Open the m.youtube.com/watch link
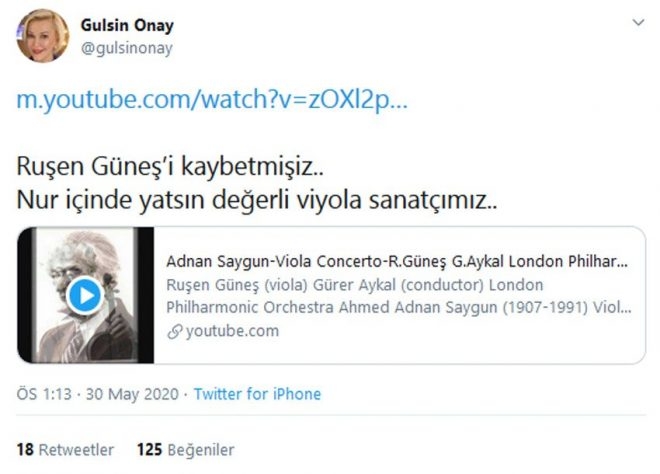The height and width of the screenshot is (474, 660). (x=212, y=100)
